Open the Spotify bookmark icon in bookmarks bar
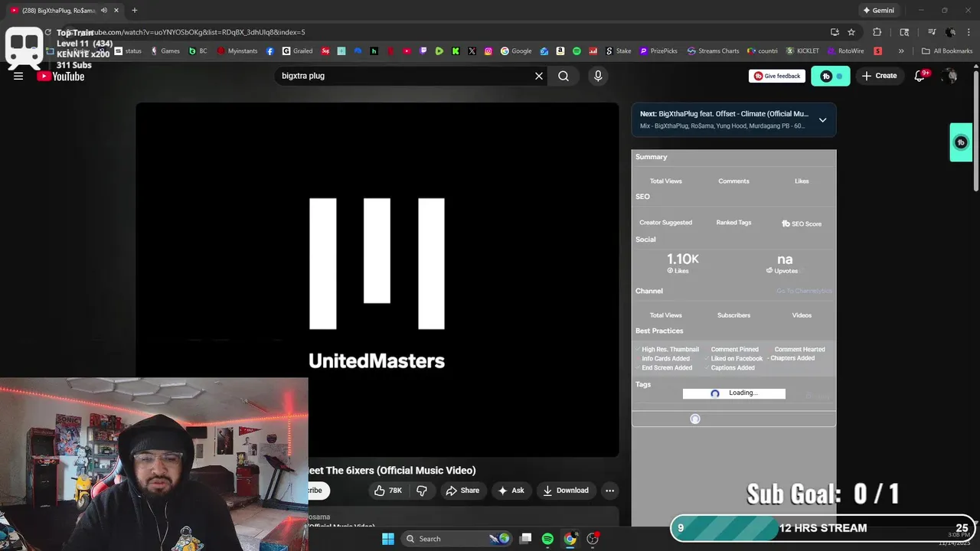980x551 pixels. [x=577, y=51]
